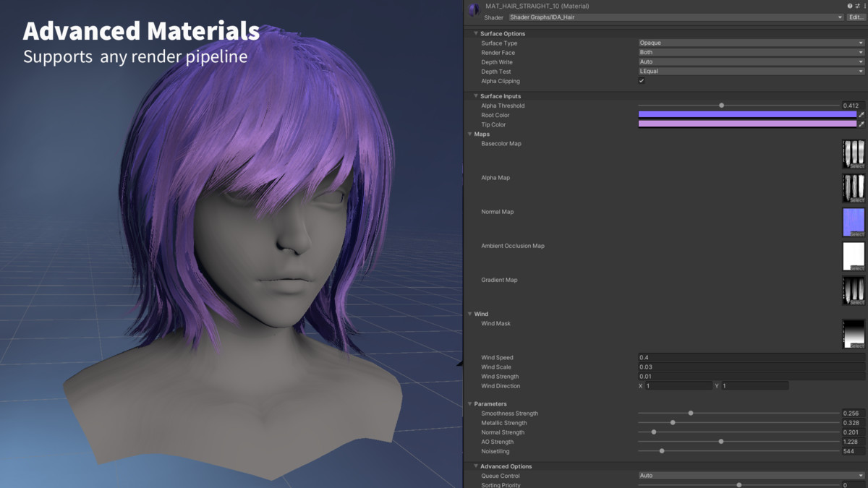The height and width of the screenshot is (488, 868).
Task: Open the material preset selector icon
Action: pos(857,6)
